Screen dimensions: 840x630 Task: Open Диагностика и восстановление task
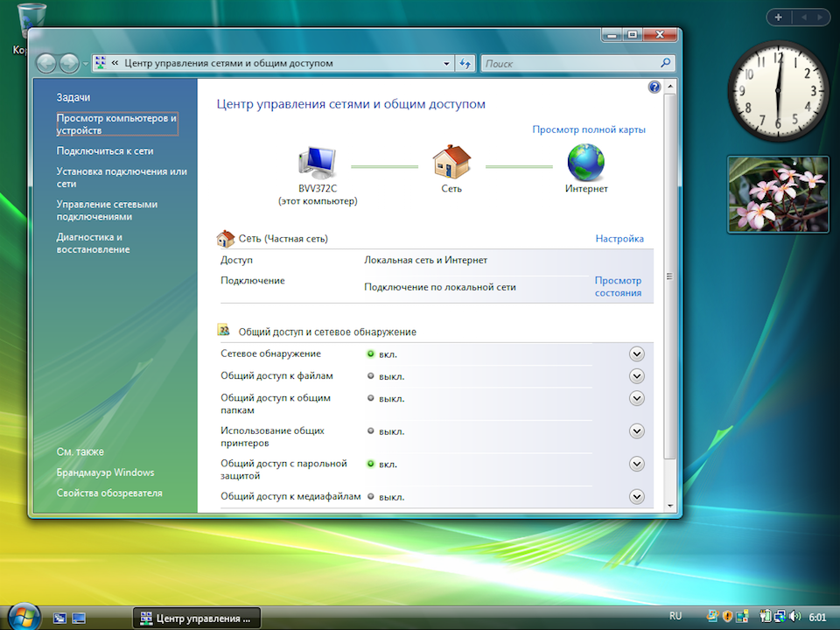[x=94, y=243]
